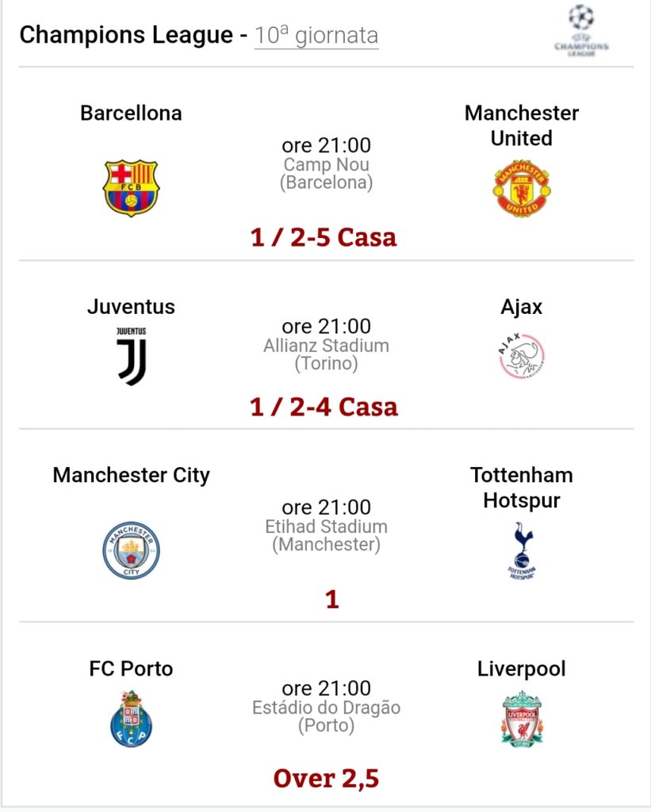Screen dimensions: 651x812
Task: Click the Tottenham Hotspur team name
Action: (522, 488)
